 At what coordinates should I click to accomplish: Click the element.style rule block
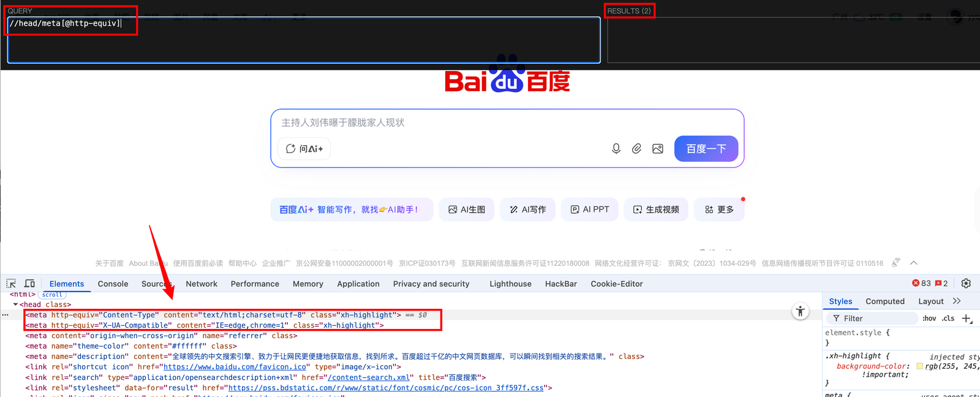pyautogui.click(x=858, y=338)
